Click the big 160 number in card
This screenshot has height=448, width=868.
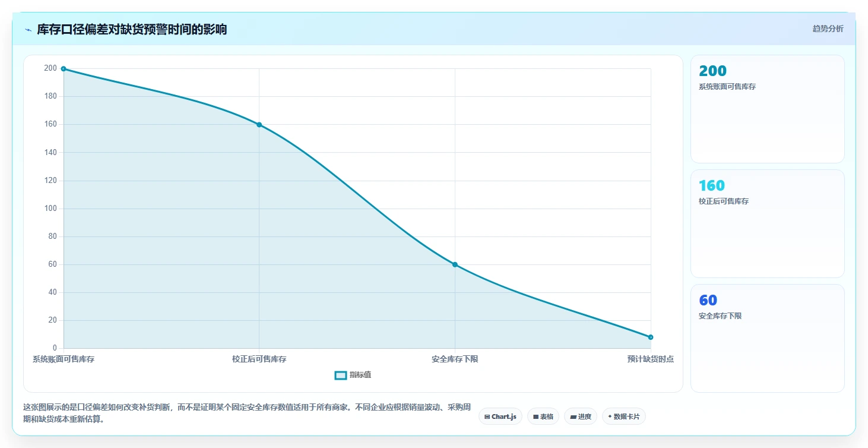(x=712, y=186)
